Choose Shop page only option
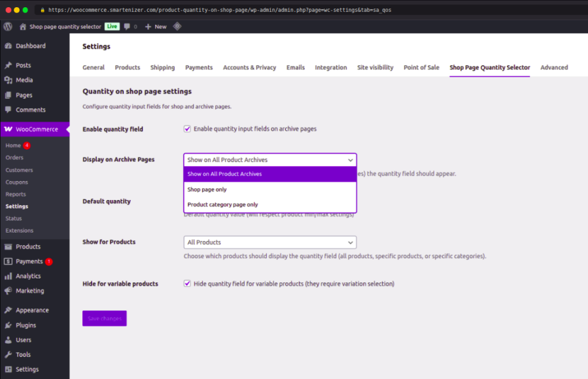This screenshot has height=379, width=588. coord(270,189)
